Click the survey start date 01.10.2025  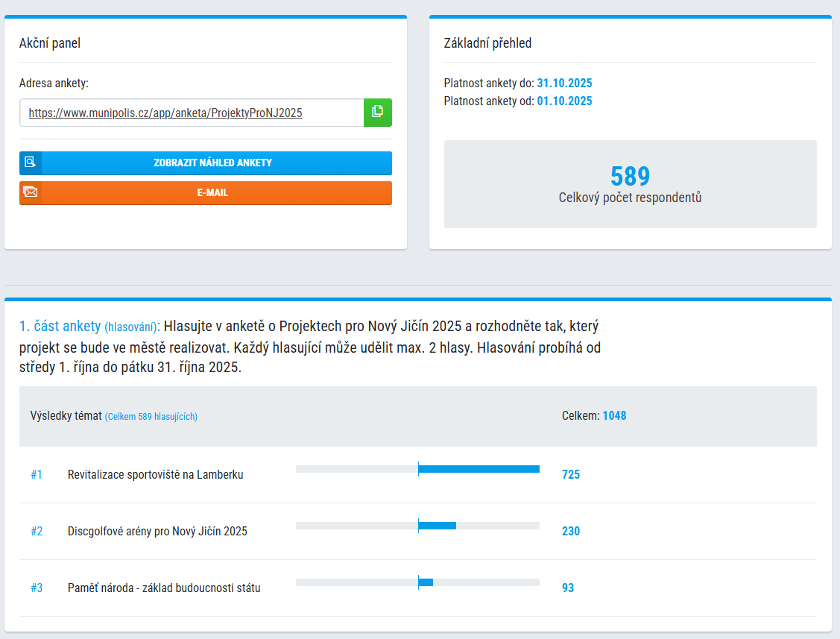pos(564,101)
